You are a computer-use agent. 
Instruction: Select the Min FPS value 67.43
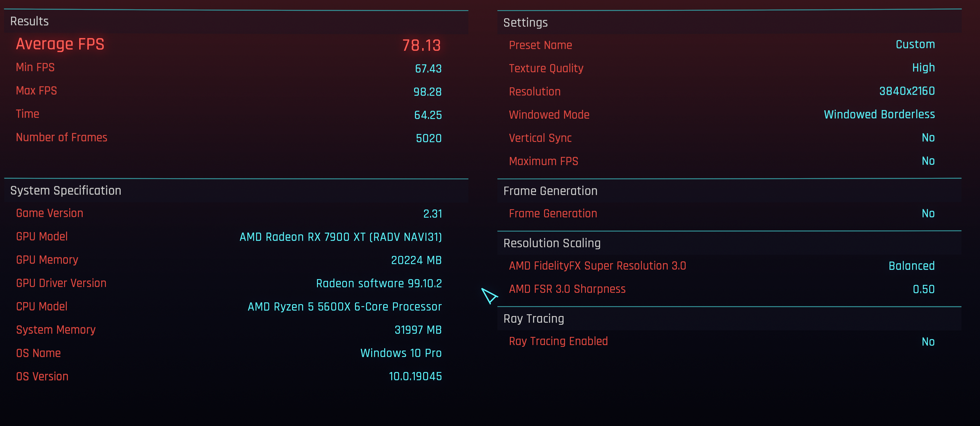click(428, 68)
